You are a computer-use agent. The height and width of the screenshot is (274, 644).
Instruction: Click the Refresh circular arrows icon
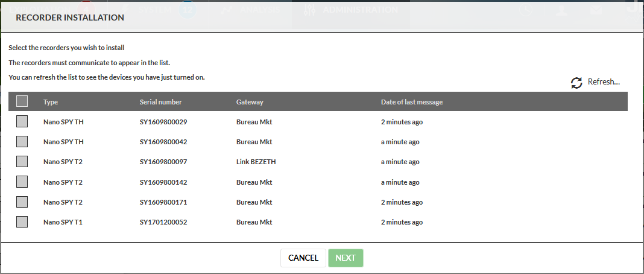click(576, 83)
